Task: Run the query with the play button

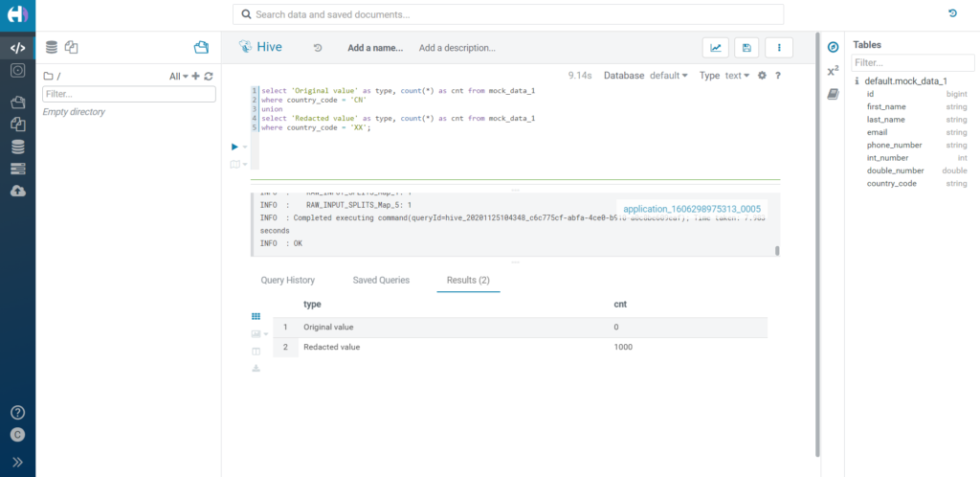Action: [x=235, y=147]
